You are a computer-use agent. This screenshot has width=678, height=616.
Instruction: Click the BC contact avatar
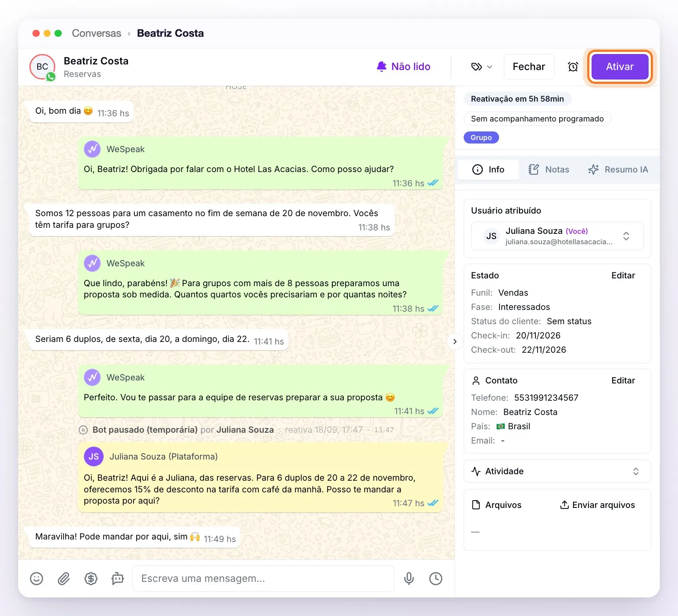click(x=42, y=67)
